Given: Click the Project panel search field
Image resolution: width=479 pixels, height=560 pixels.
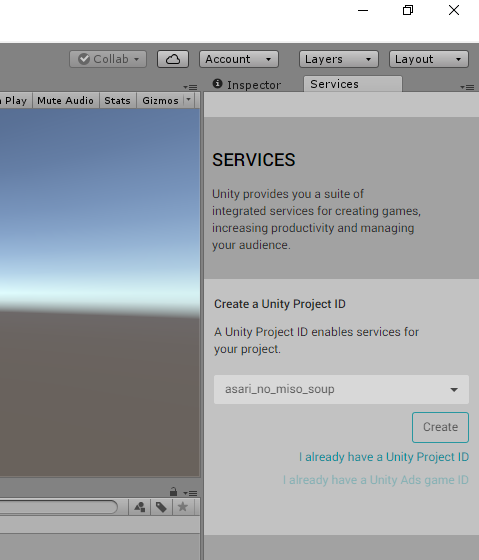Looking at the screenshot, I should click(59, 507).
